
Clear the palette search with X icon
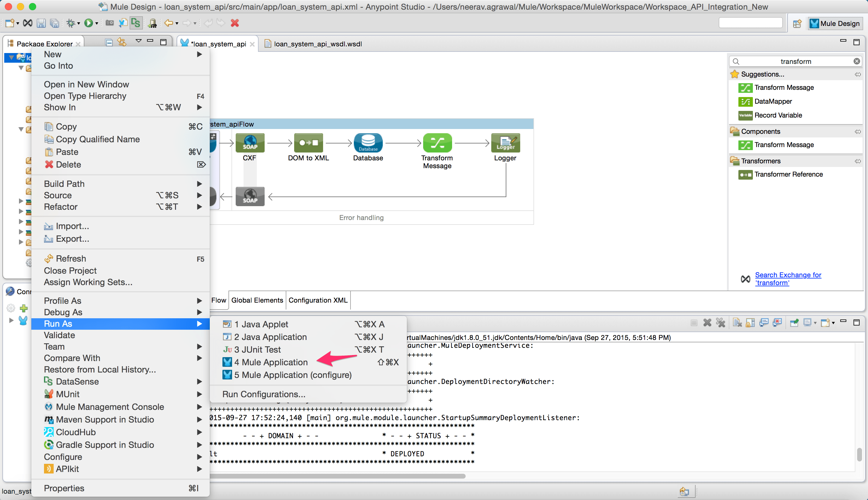coord(857,61)
